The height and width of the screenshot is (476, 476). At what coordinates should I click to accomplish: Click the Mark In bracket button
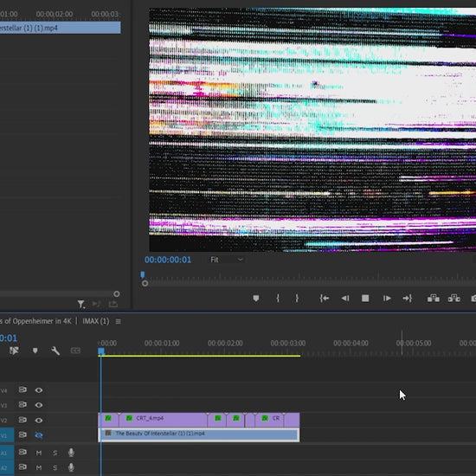click(x=278, y=299)
